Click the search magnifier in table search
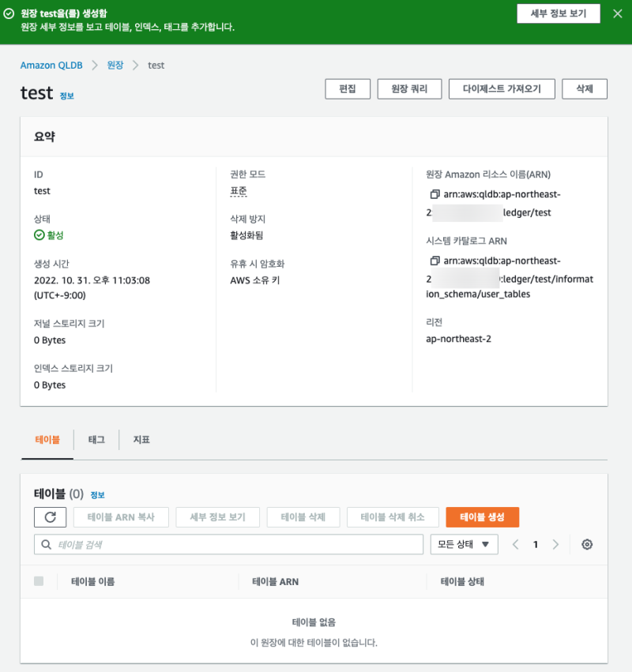 47,544
